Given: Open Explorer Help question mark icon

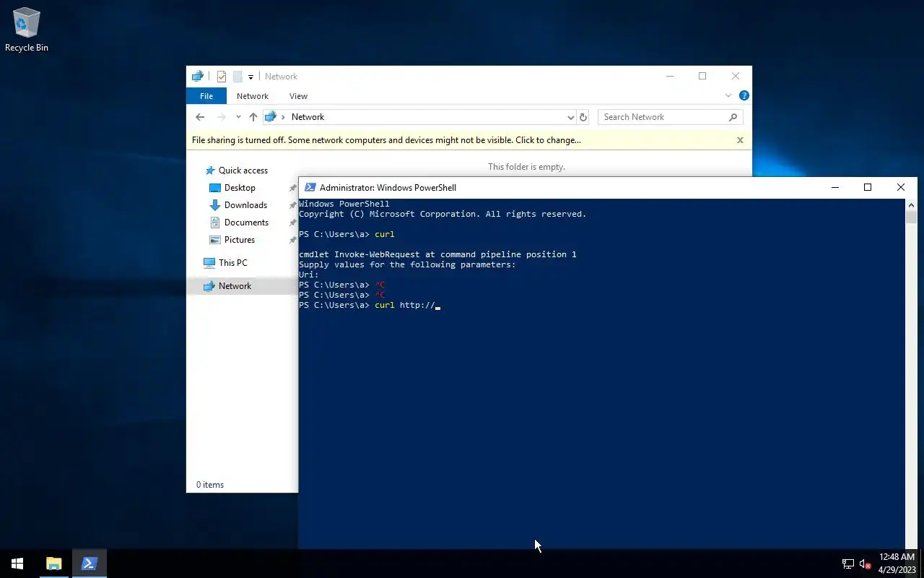Looking at the screenshot, I should pyautogui.click(x=744, y=95).
